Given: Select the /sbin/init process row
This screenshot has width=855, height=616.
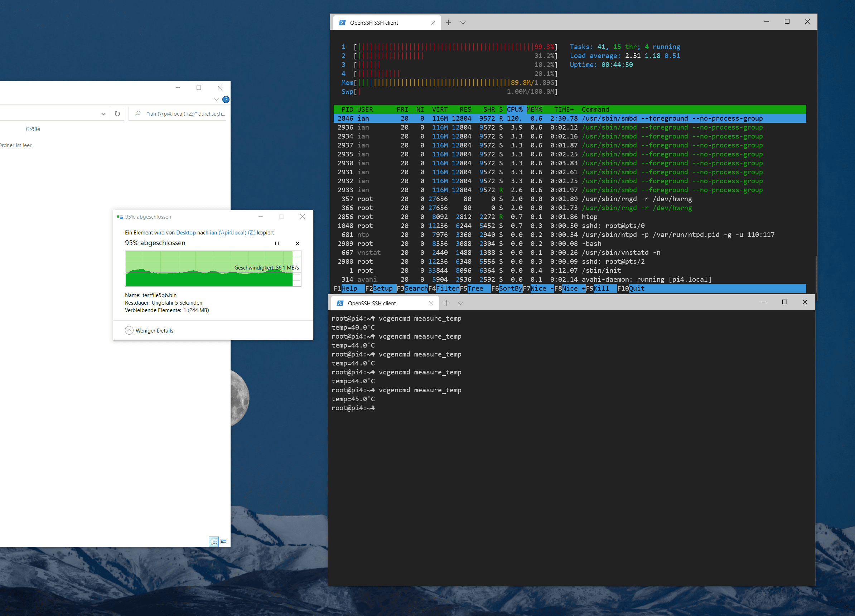Looking at the screenshot, I should 570,271.
